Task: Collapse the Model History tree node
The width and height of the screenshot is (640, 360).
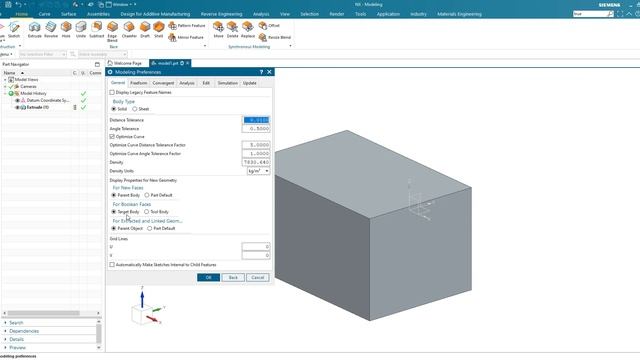Action: (5, 93)
